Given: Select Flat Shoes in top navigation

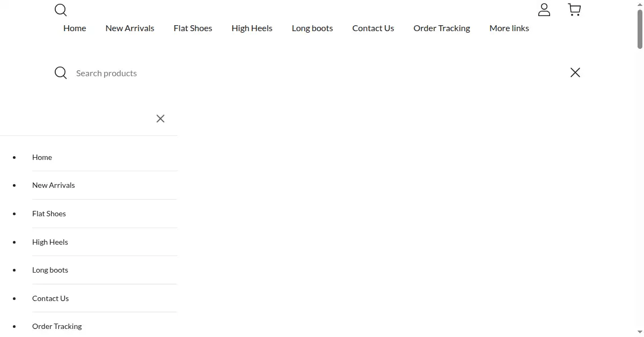Looking at the screenshot, I should 193,28.
